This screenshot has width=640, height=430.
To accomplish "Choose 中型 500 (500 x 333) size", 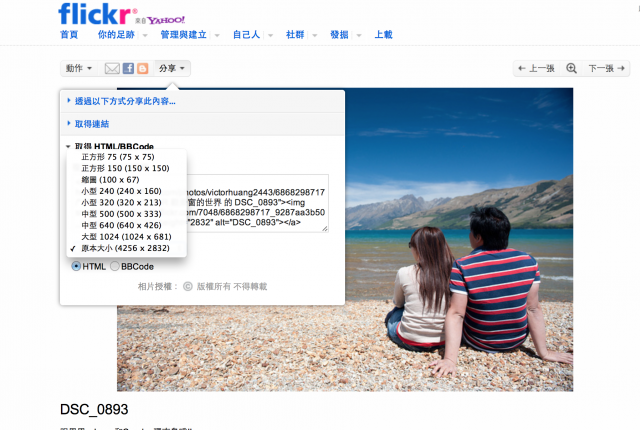I will click(x=126, y=214).
